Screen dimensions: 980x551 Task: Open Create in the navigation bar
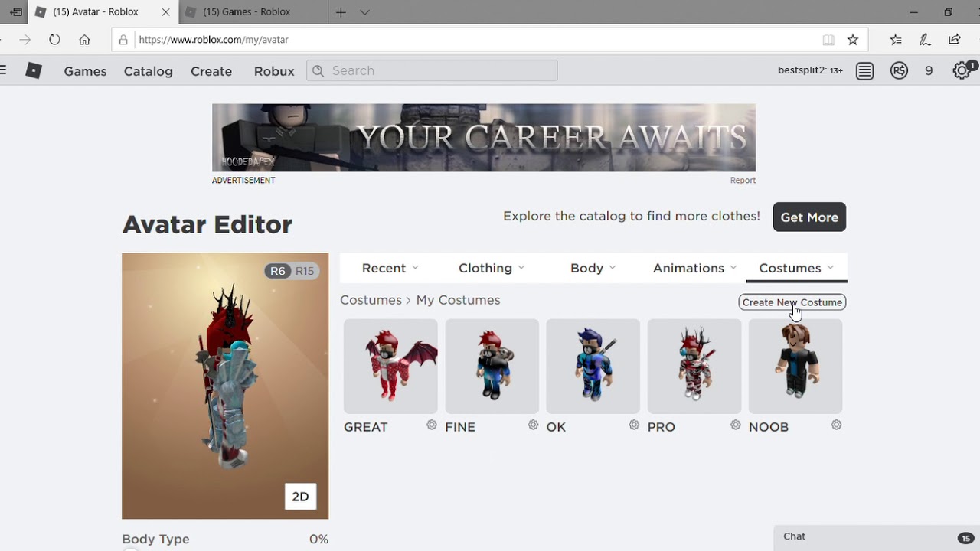pos(211,71)
